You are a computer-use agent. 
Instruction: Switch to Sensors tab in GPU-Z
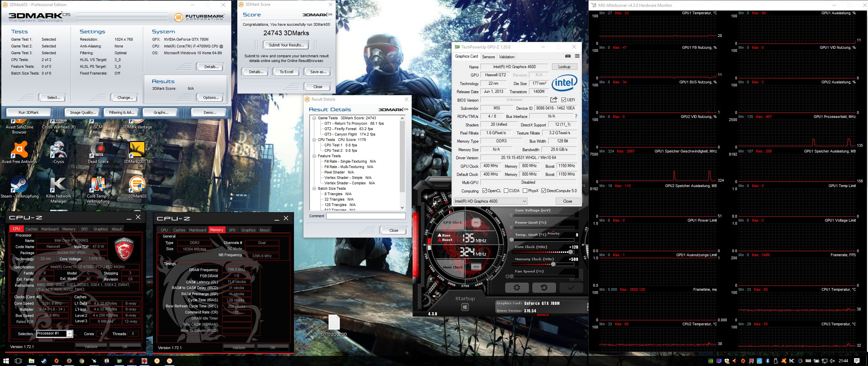click(x=488, y=57)
